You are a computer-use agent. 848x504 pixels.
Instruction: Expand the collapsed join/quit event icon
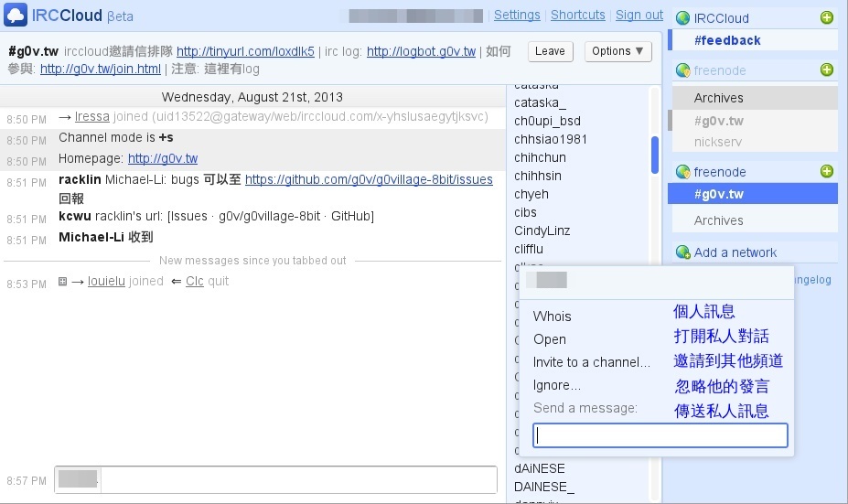[63, 281]
